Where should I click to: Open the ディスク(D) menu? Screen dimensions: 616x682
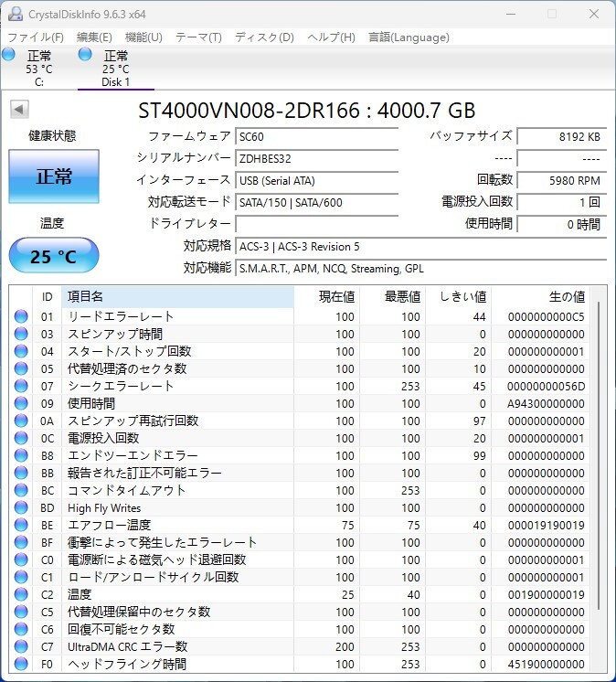point(264,37)
